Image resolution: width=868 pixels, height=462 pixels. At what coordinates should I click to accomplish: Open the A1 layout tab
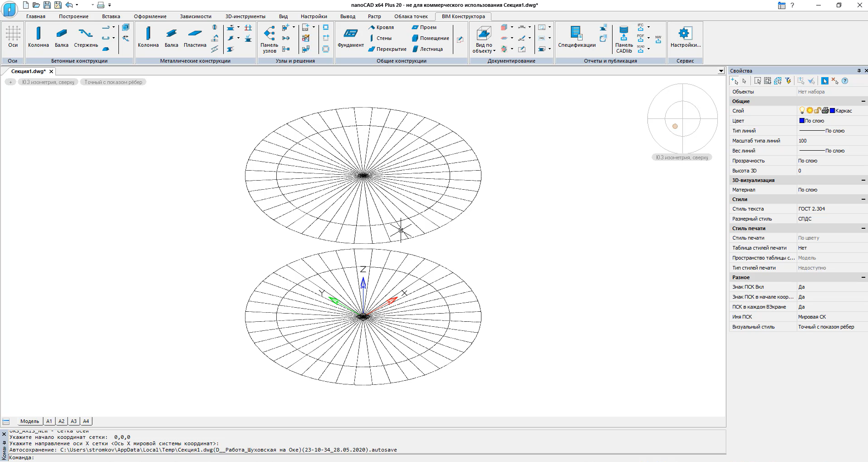pos(49,421)
